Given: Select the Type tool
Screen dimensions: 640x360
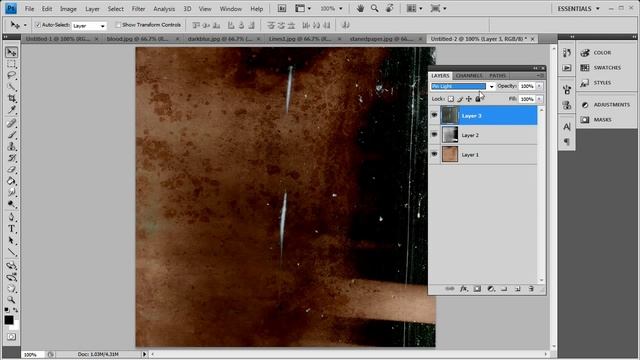Looking at the screenshot, I should [11, 229].
